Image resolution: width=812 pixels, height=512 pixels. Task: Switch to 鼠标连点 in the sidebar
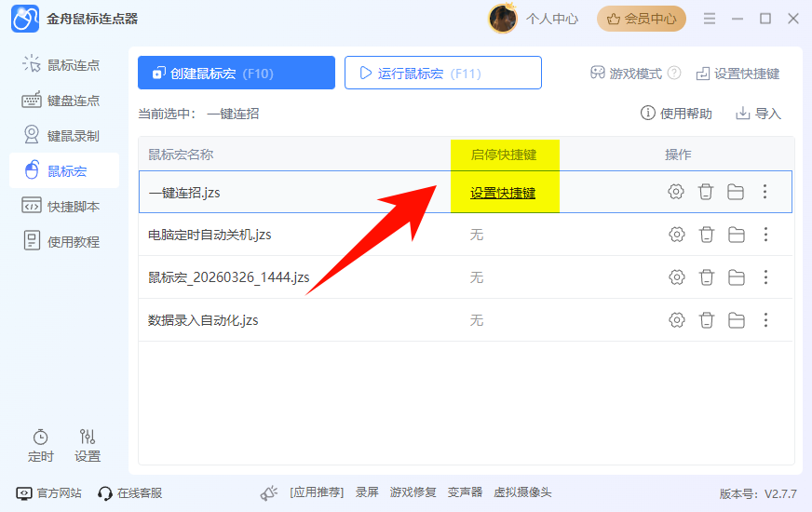tap(64, 65)
